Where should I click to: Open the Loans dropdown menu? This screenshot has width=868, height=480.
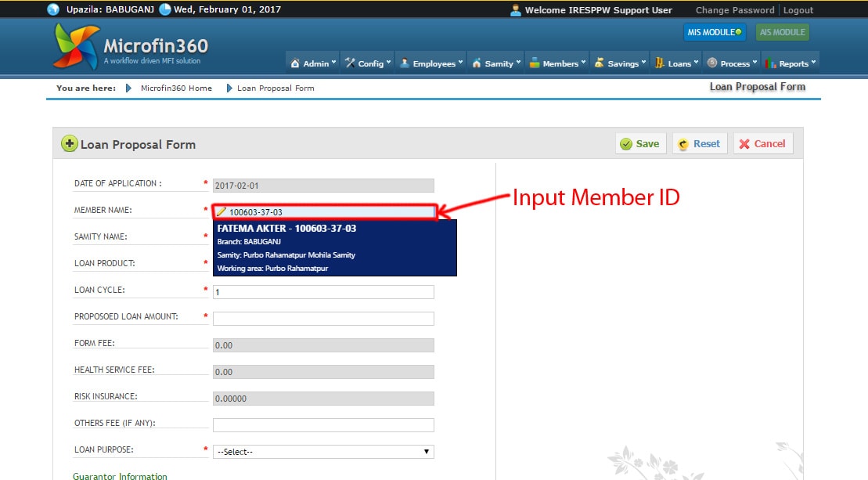point(675,63)
